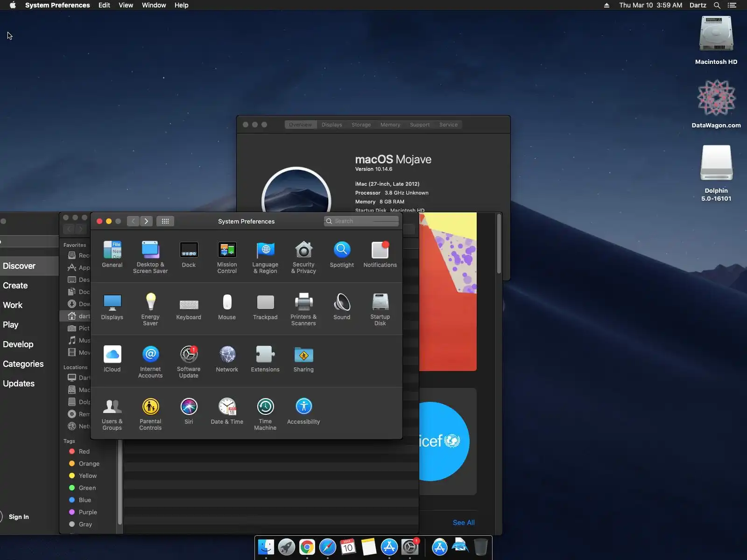The height and width of the screenshot is (560, 747).
Task: Open the Dock preferences pane
Action: coord(189,255)
